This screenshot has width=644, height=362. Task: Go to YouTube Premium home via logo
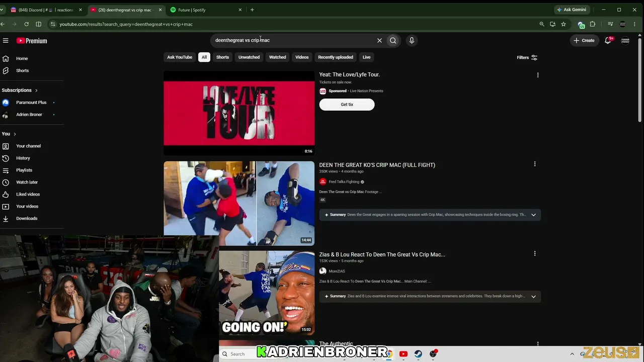coord(32,41)
